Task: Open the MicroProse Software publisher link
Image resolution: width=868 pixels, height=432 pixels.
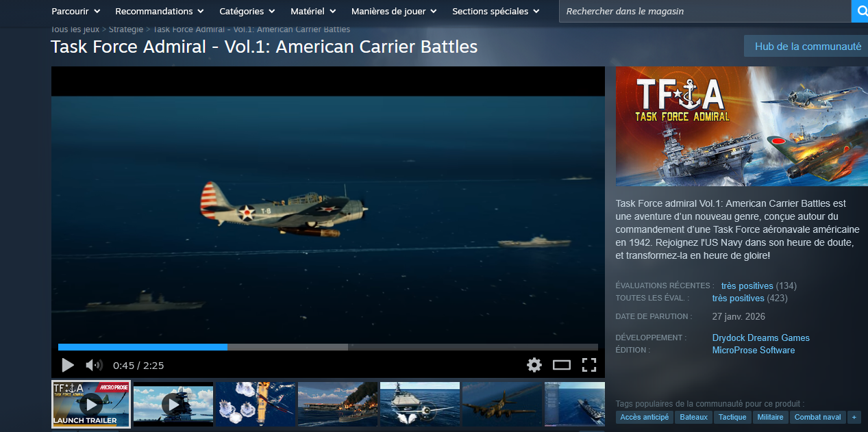Action: coord(753,350)
